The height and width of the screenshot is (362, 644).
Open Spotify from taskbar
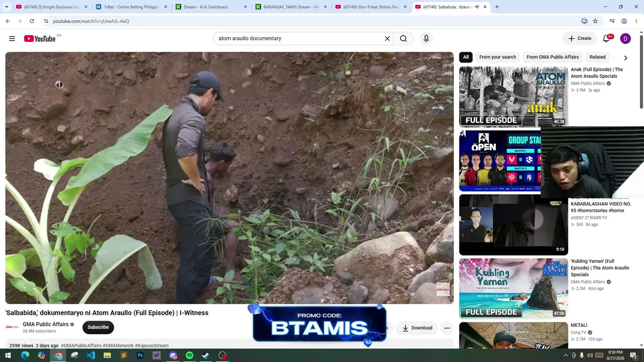tap(189, 355)
